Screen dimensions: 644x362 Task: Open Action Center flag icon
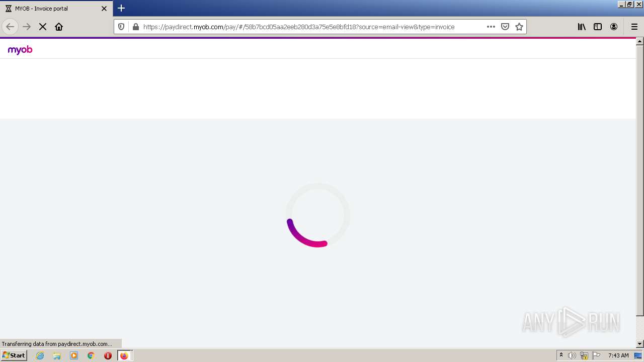click(x=596, y=355)
